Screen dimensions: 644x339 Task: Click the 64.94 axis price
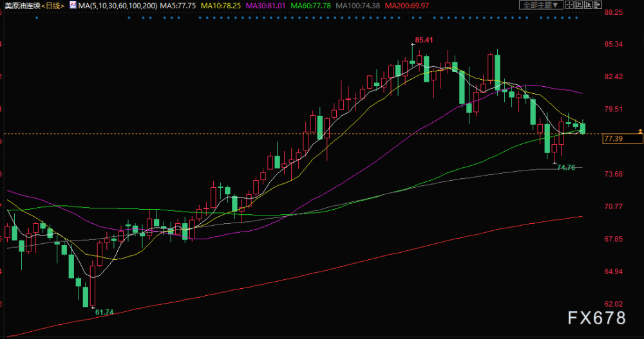[614, 271]
